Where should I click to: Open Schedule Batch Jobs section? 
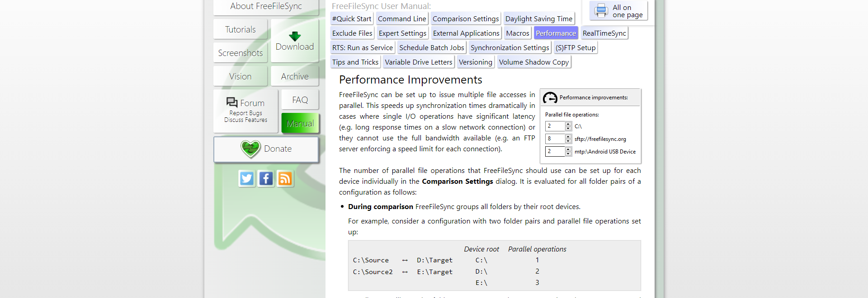(432, 47)
